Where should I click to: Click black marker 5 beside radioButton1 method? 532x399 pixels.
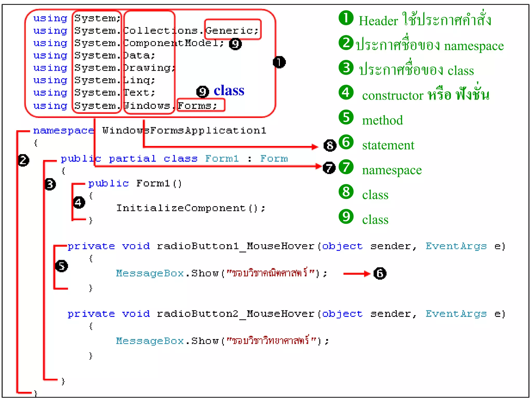pos(62,266)
